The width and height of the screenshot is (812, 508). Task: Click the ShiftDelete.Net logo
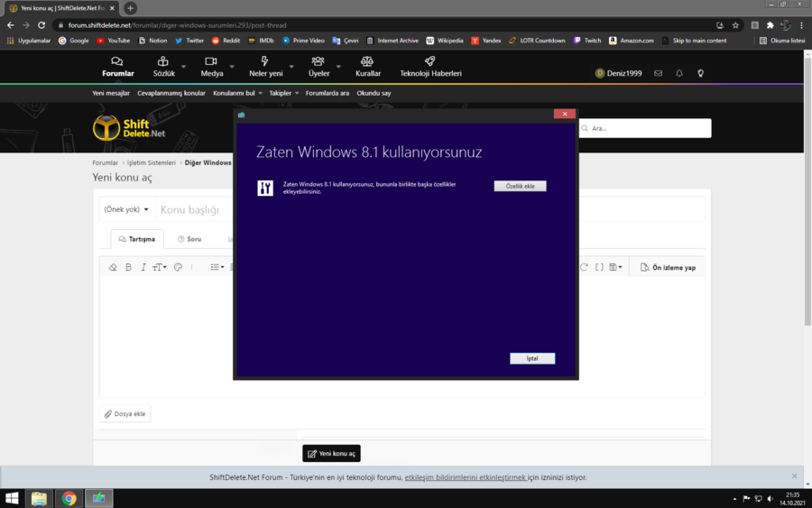(129, 128)
